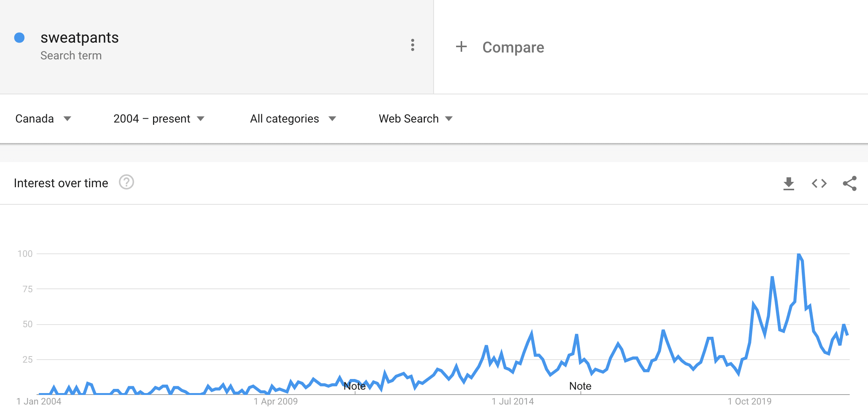Click the Note marker near 2016
The image size is (868, 414).
pos(580,386)
